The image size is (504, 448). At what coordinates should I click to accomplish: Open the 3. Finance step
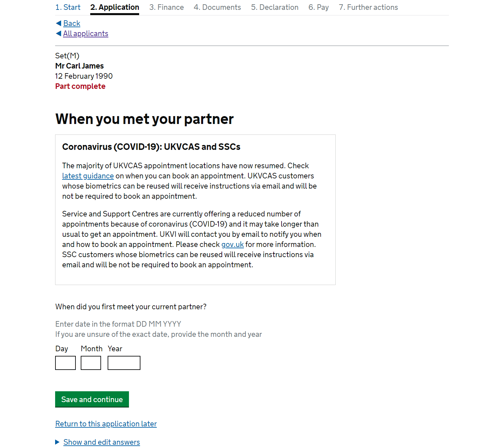coord(166,7)
